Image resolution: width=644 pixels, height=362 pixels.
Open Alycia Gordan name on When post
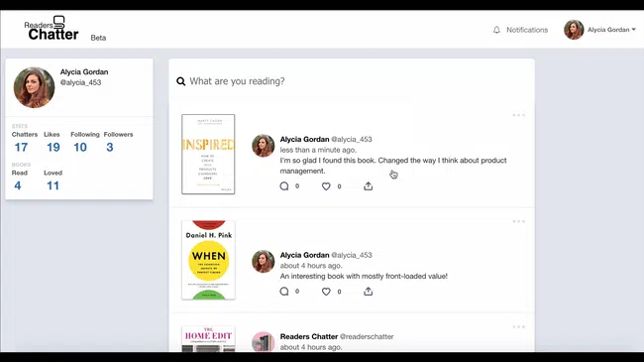pyautogui.click(x=304, y=255)
